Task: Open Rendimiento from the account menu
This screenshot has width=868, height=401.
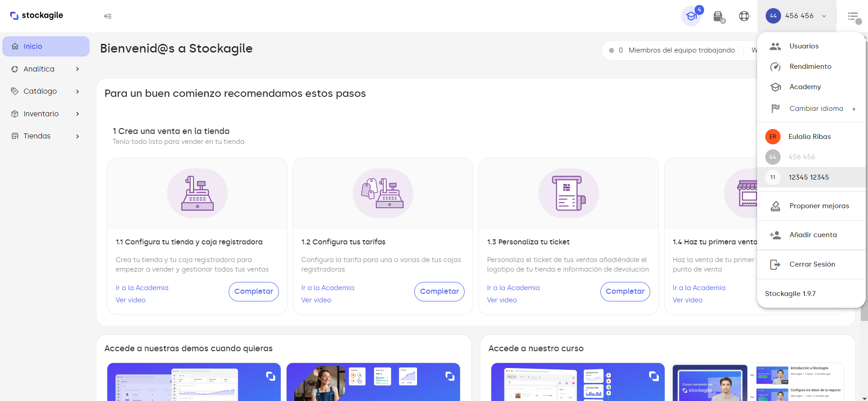Action: (x=811, y=67)
